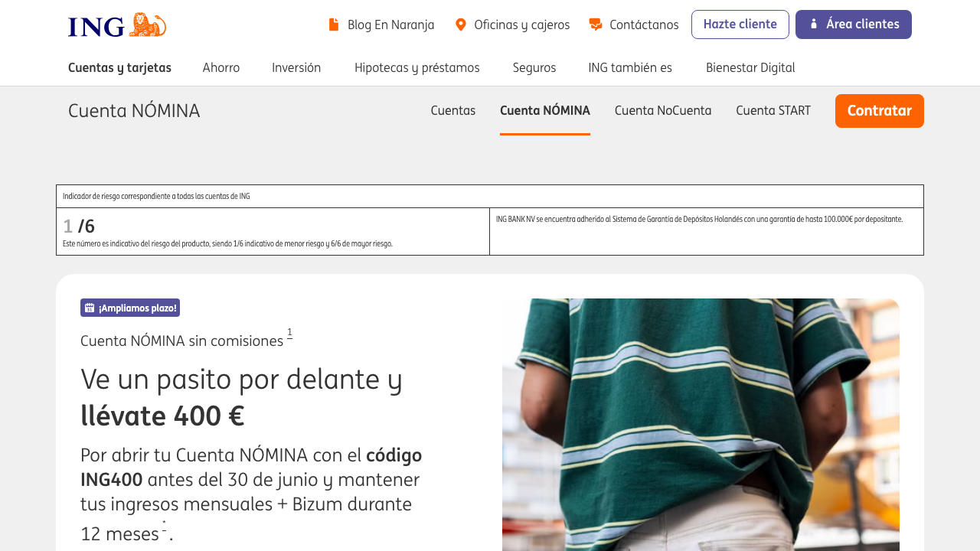Open the Inversión menu
This screenshot has width=980, height=551.
pos(296,67)
